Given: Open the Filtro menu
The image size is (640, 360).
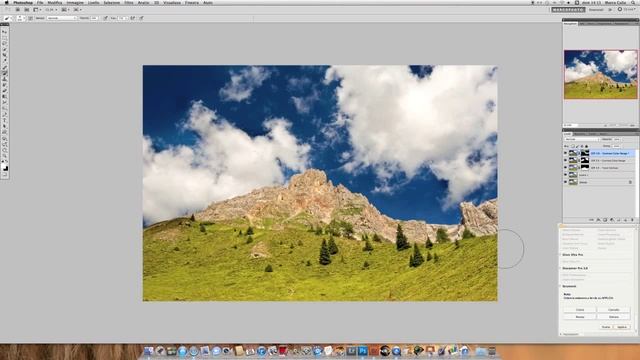Looking at the screenshot, I should tap(129, 2).
